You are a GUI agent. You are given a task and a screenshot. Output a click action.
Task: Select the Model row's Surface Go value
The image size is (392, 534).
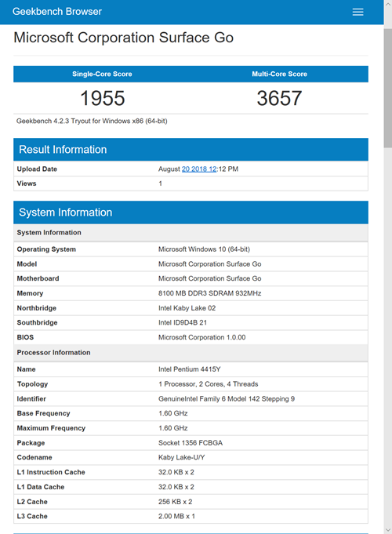click(x=210, y=264)
